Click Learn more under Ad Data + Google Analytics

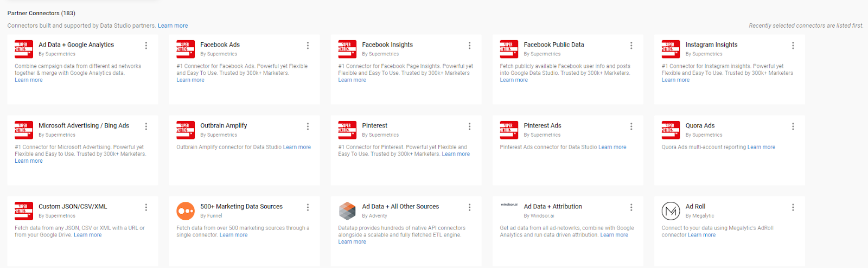tap(29, 80)
